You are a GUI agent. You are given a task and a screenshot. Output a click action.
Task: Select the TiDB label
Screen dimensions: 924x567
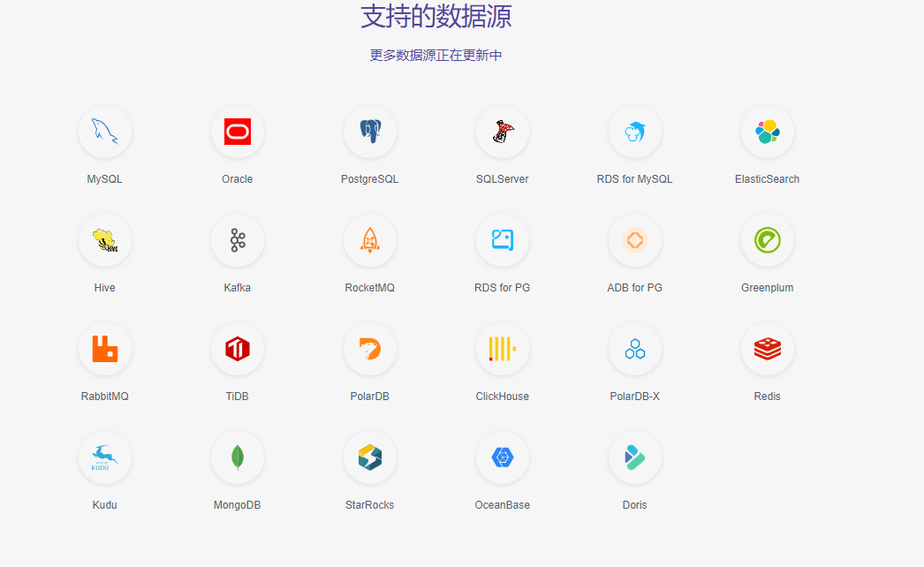[238, 397]
